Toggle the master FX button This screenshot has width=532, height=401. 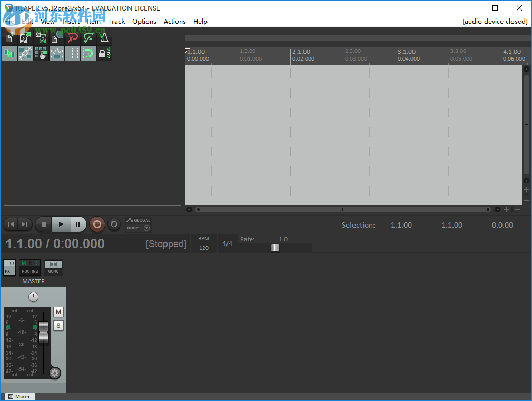[7, 271]
